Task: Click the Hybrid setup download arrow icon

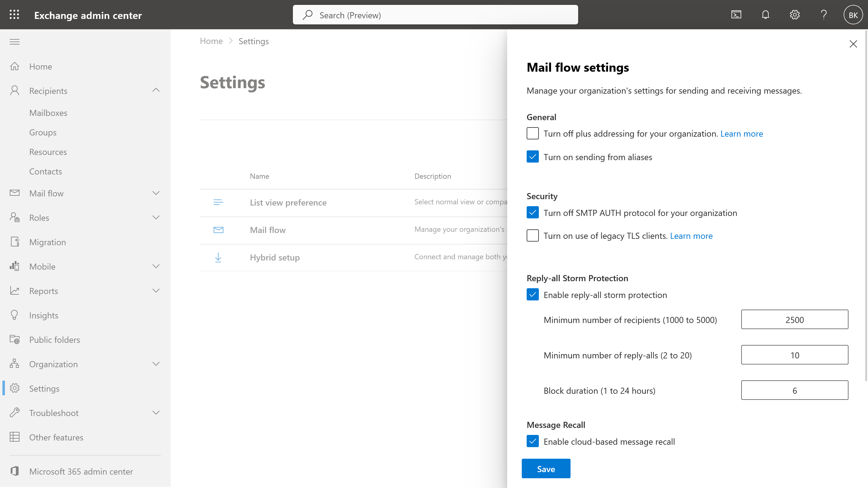Action: 218,257
